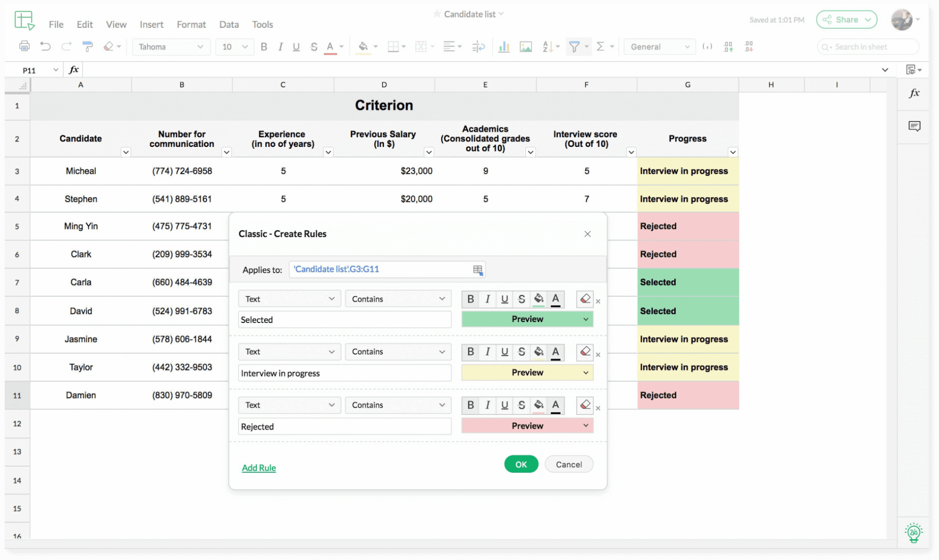
Task: Open the Format menu
Action: click(x=191, y=24)
